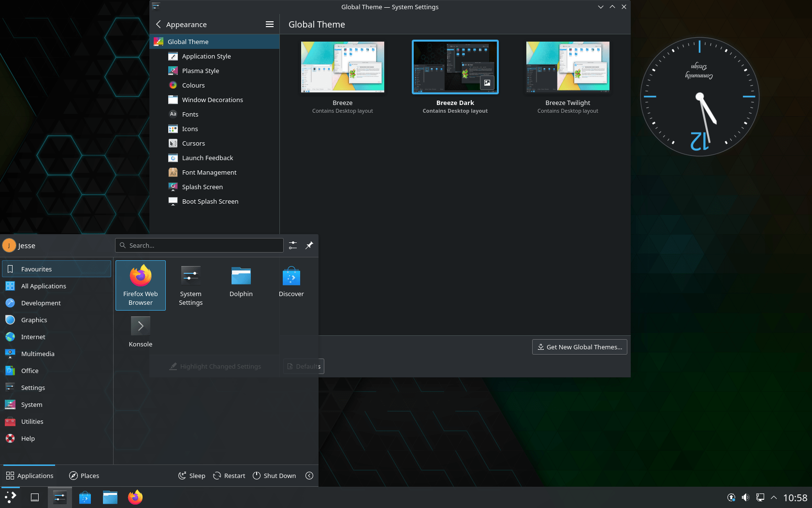The height and width of the screenshot is (508, 812).
Task: Open window menu icon in title bar
Action: [156, 6]
